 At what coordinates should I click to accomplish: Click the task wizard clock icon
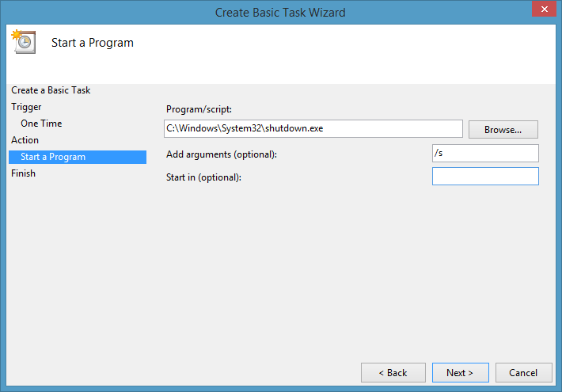pyautogui.click(x=22, y=42)
